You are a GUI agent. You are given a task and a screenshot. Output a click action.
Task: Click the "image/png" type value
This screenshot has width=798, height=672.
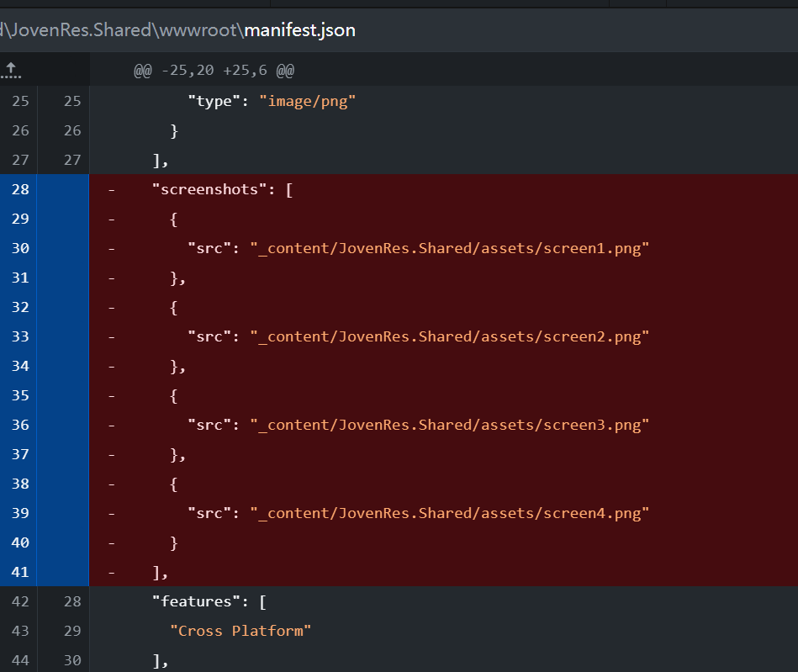(308, 101)
